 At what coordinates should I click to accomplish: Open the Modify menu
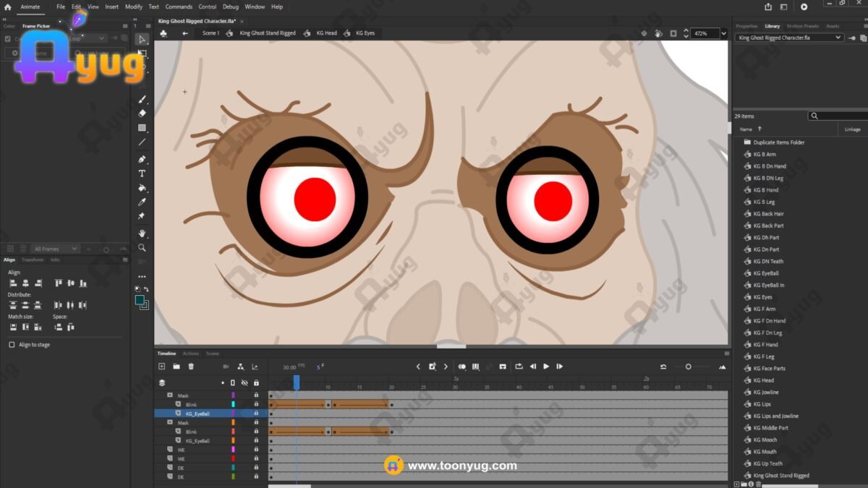(x=134, y=7)
